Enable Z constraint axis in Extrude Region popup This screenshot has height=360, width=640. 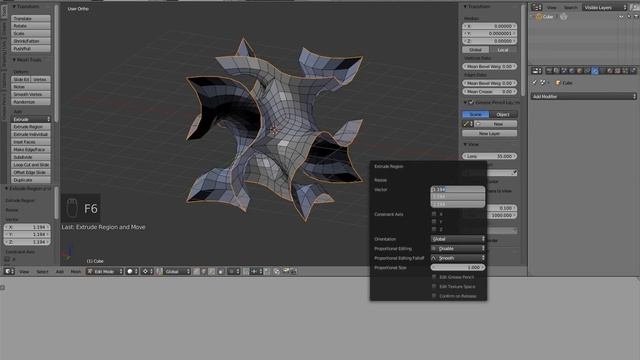[434, 229]
